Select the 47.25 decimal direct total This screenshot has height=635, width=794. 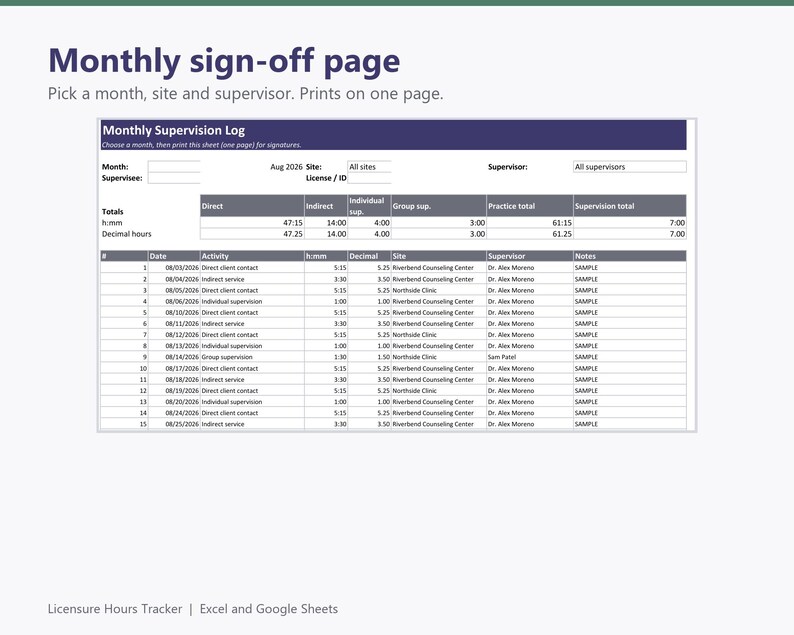[252, 234]
